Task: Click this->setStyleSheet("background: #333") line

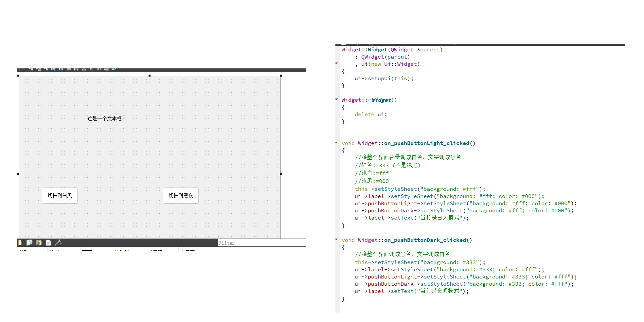Action: (x=420, y=262)
